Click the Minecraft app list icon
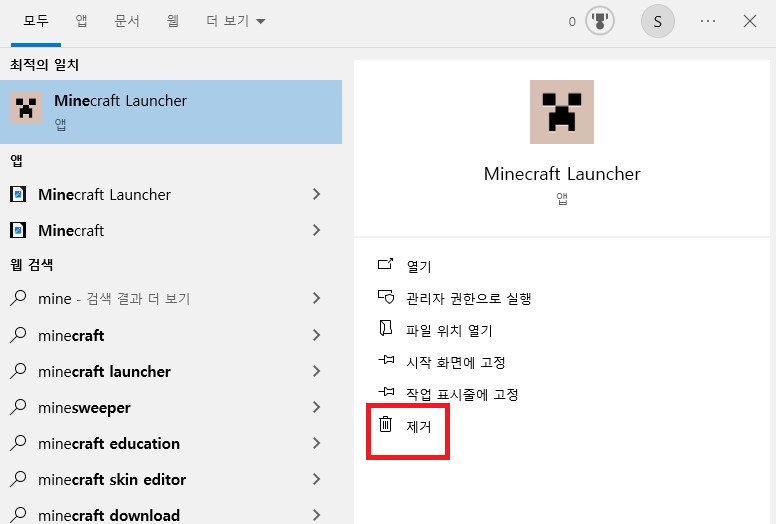Image resolution: width=776 pixels, height=524 pixels. [x=18, y=231]
